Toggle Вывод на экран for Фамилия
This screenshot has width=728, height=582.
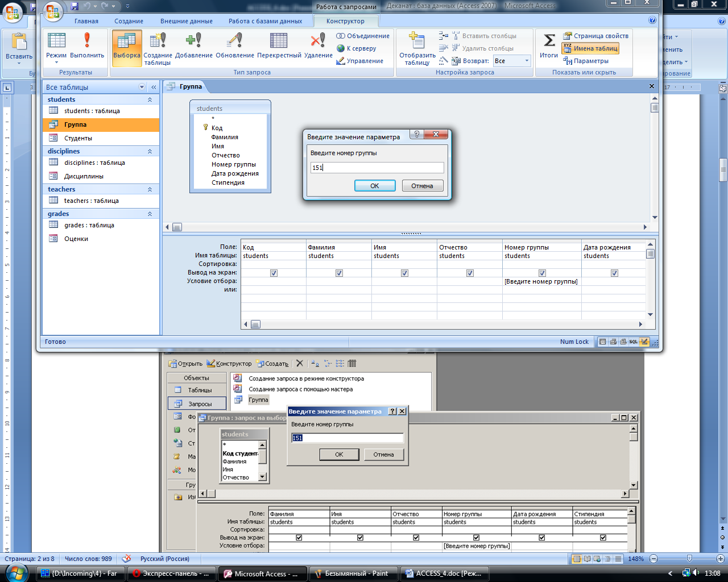pyautogui.click(x=339, y=273)
